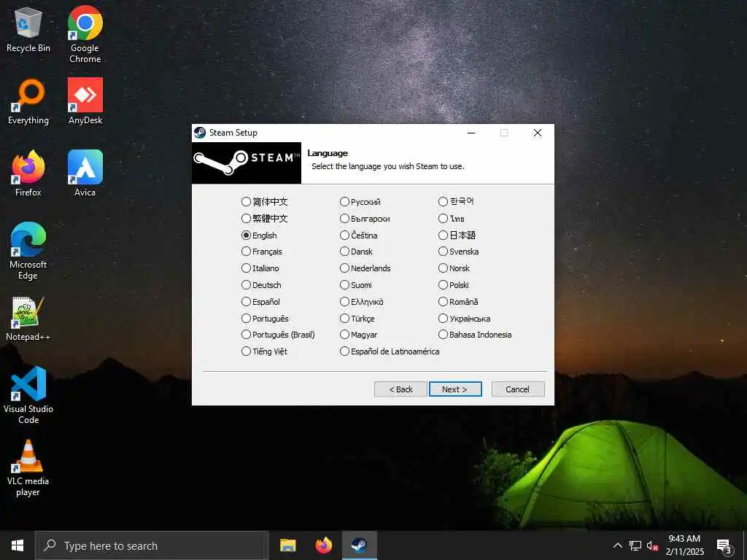Pick the Polski language option
The image size is (747, 560).
tap(454, 285)
